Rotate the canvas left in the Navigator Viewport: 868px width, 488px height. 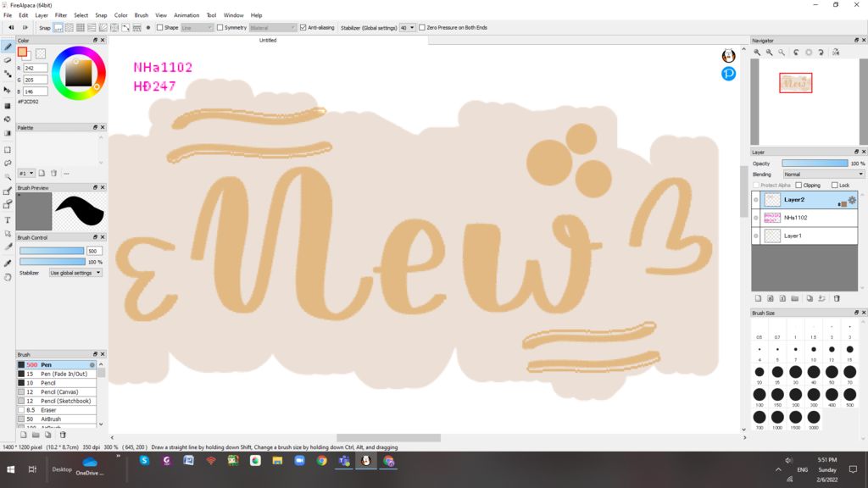(x=796, y=52)
